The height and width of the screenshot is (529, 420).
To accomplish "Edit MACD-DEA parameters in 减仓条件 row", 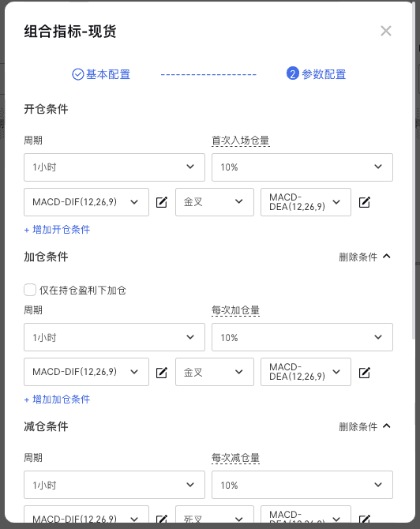I will pyautogui.click(x=364, y=519).
